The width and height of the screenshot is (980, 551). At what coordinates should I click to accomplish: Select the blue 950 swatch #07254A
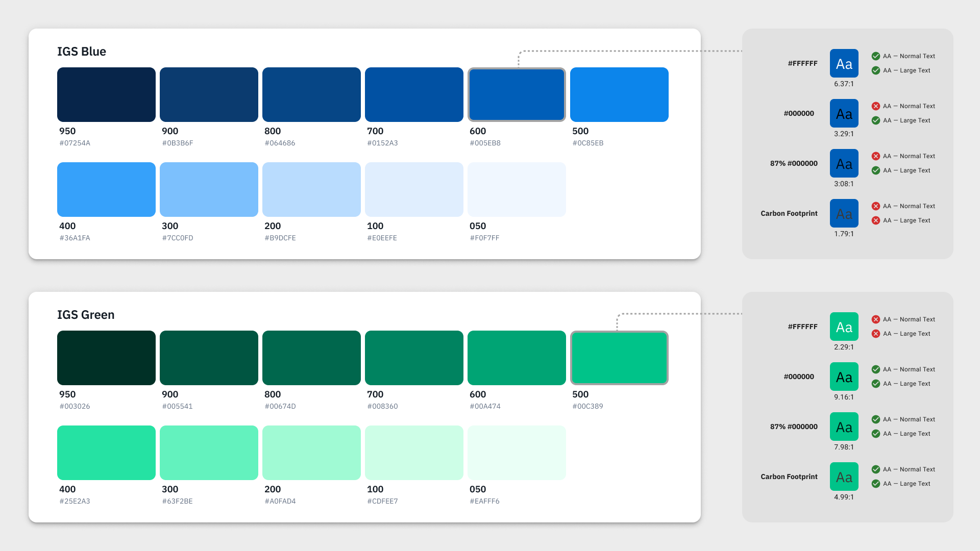click(x=106, y=94)
